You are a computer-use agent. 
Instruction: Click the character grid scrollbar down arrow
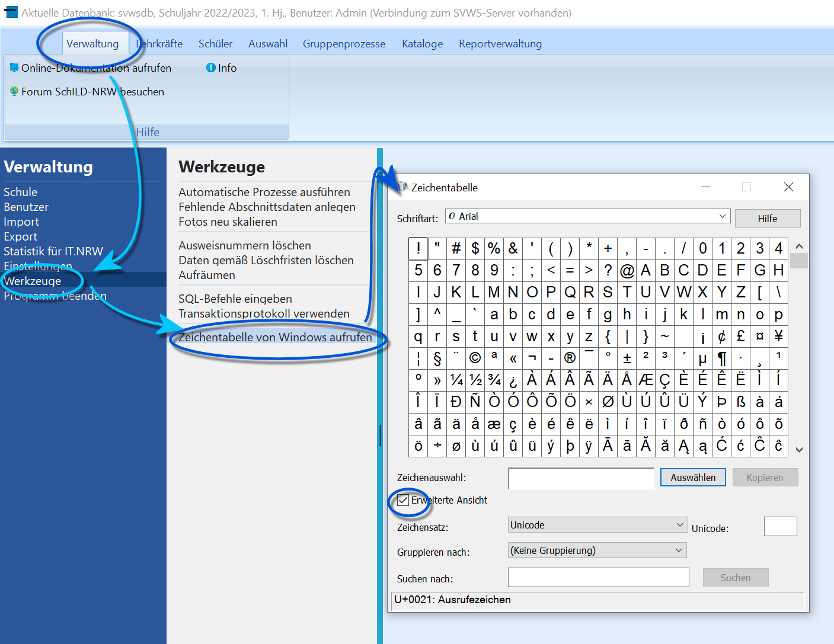tap(799, 450)
